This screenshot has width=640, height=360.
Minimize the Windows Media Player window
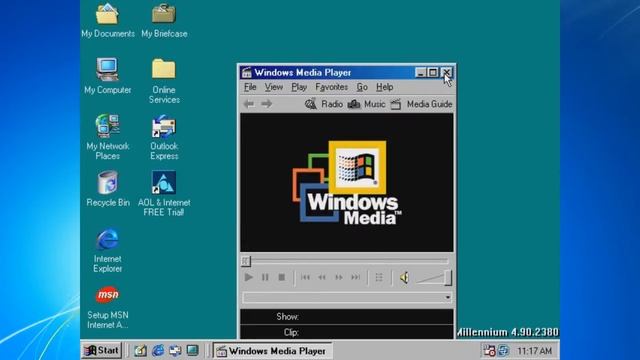[x=420, y=73]
